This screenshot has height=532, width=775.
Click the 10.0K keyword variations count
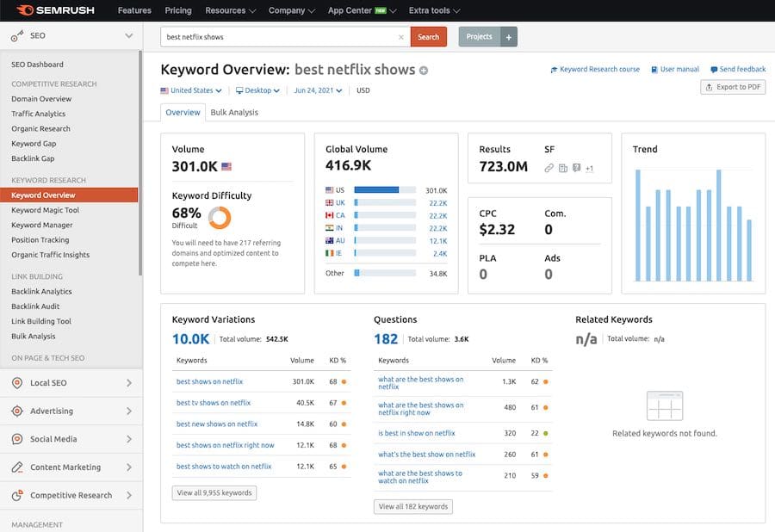[191, 339]
